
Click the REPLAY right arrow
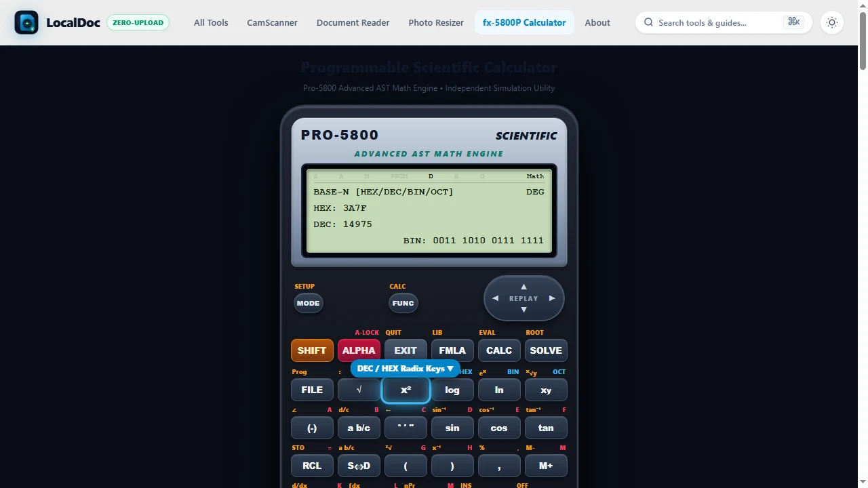(552, 298)
